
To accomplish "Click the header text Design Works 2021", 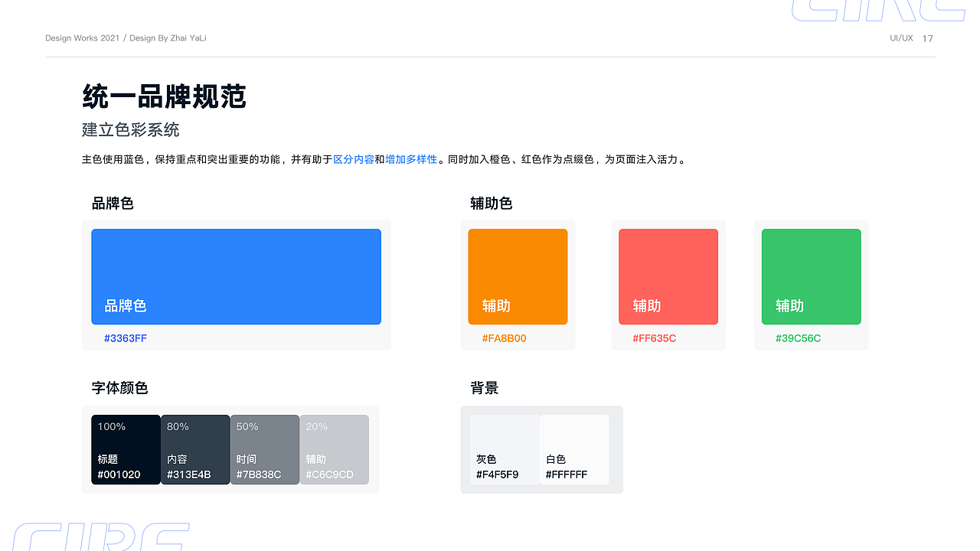I will coord(83,38).
